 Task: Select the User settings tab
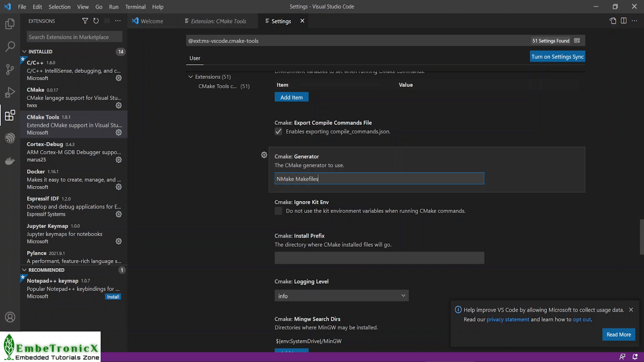195,58
